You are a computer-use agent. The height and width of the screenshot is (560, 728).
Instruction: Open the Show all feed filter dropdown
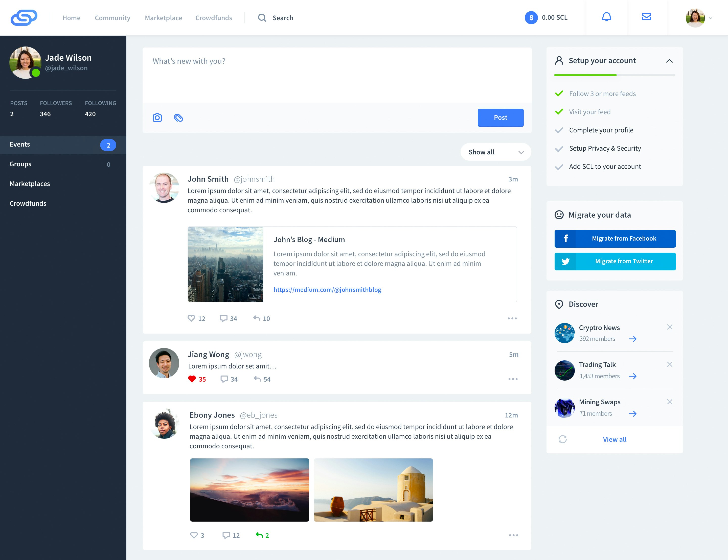click(x=495, y=152)
